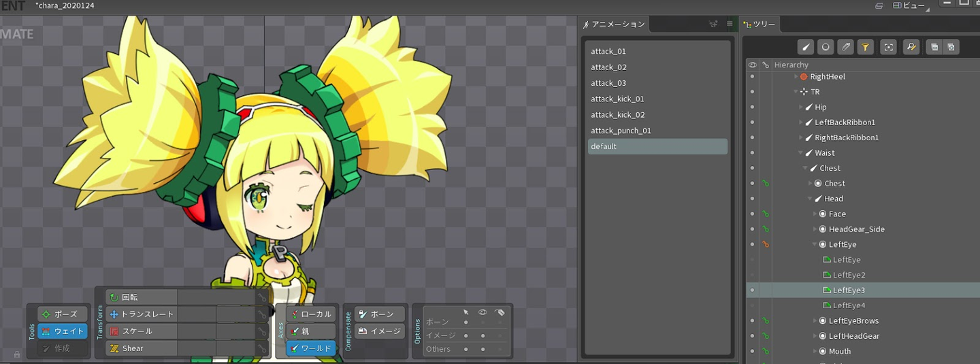Toggle the yellow funnel filter icon
This screenshot has height=364, width=980.
[865, 47]
